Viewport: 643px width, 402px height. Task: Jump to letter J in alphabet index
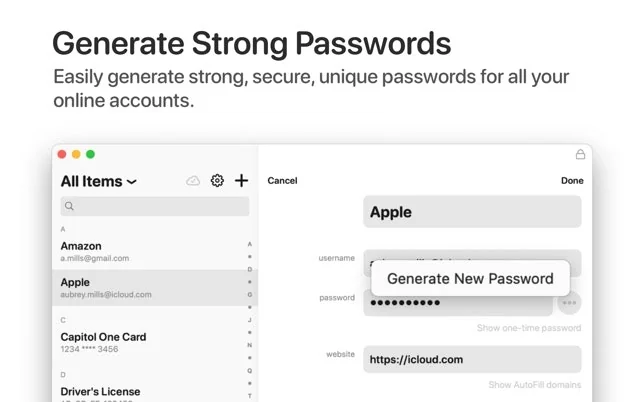tap(250, 320)
